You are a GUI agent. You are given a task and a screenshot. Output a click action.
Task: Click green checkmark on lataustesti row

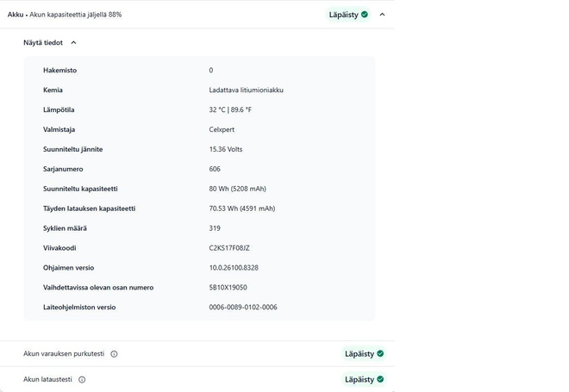pos(380,379)
